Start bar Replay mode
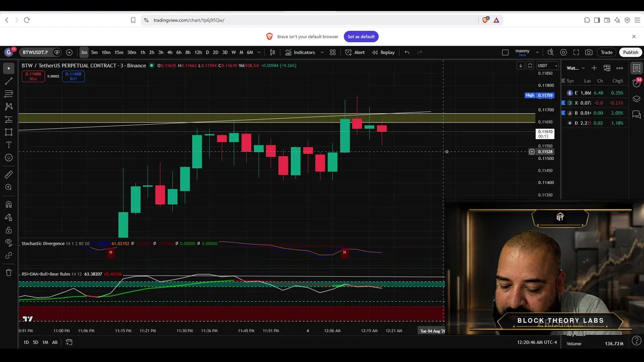This screenshot has width=644, height=362. [383, 52]
